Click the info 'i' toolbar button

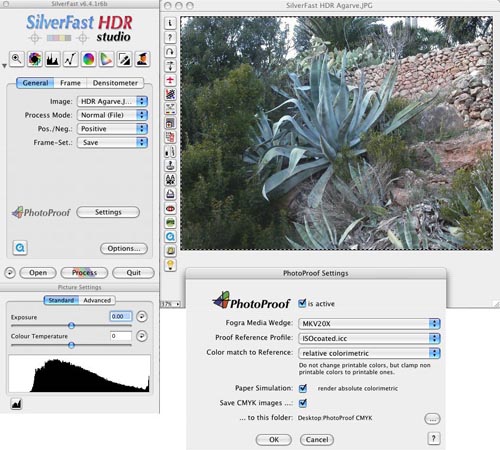pos(170,23)
